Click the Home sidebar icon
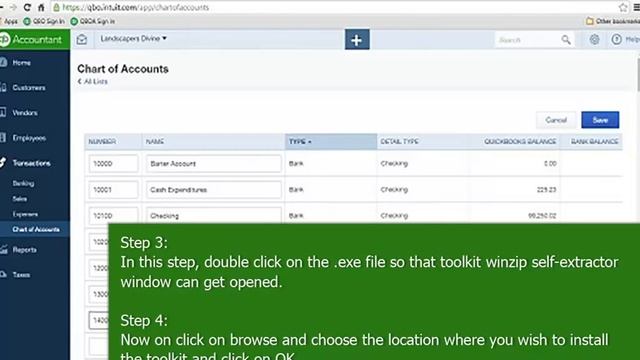The width and height of the screenshot is (640, 360). (x=3, y=62)
